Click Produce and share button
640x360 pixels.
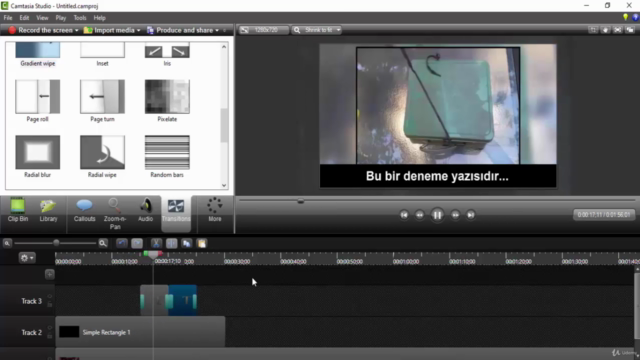tap(180, 30)
